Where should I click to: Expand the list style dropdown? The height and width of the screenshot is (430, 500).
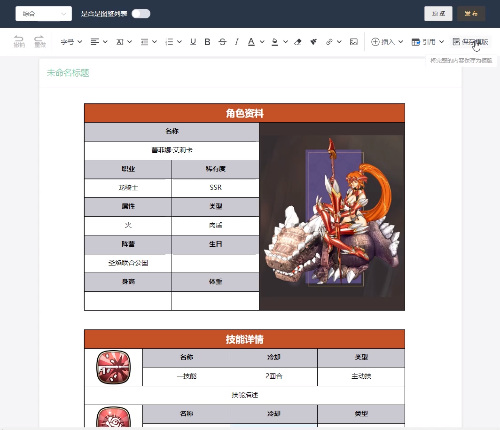coord(173,42)
